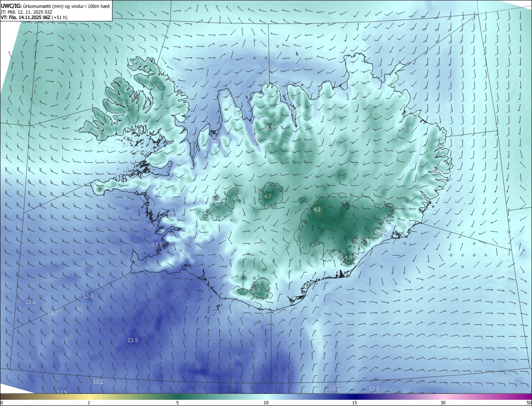
Task: Click the 12.6 value in the southwest ocean
Action: point(30,302)
